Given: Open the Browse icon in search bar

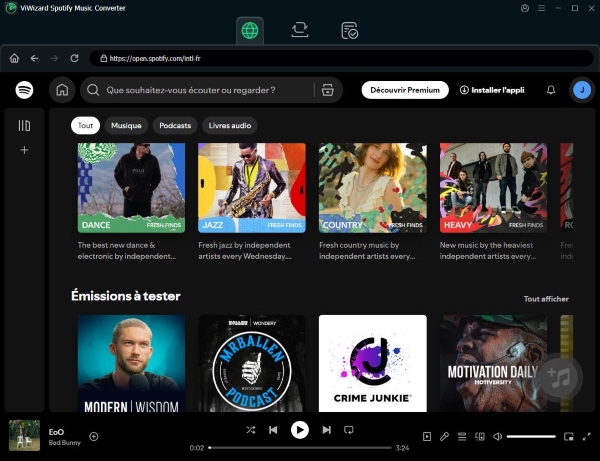Looking at the screenshot, I should [328, 90].
